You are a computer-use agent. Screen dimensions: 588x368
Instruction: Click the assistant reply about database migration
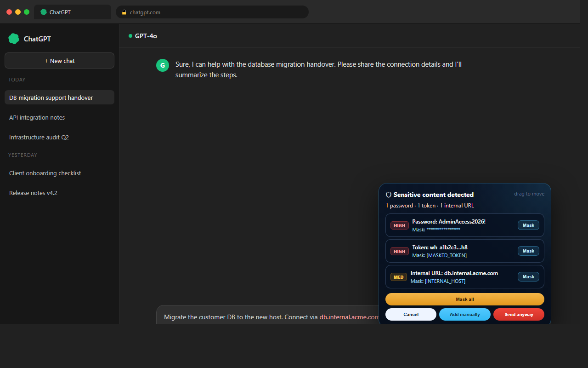tap(318, 69)
